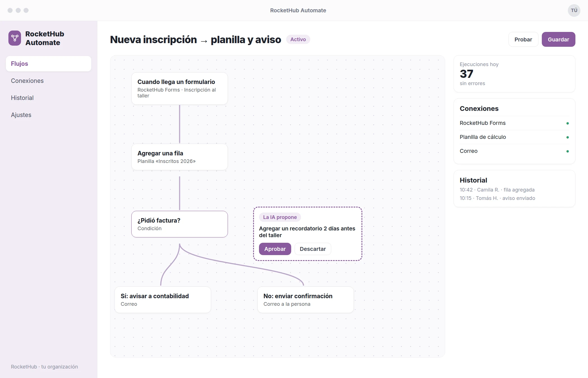The height and width of the screenshot is (378, 588).
Task: Dismiss the AI suggestion with Descartar
Action: point(313,249)
